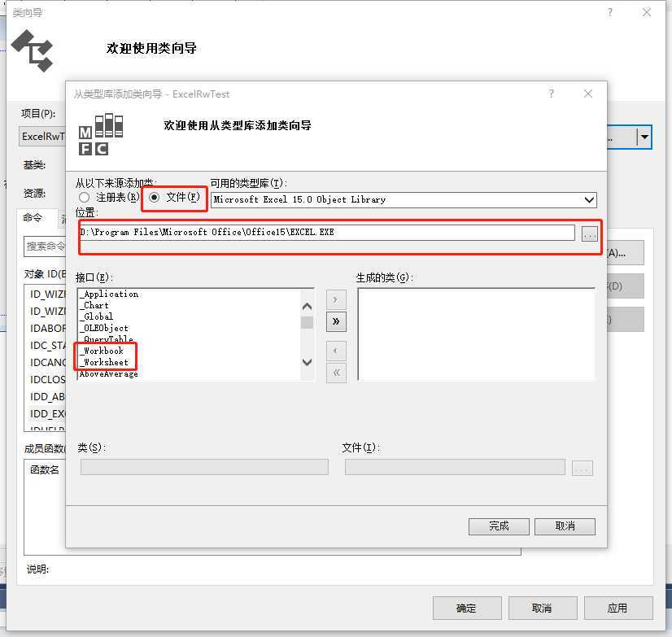Click the location path input field

click(326, 233)
